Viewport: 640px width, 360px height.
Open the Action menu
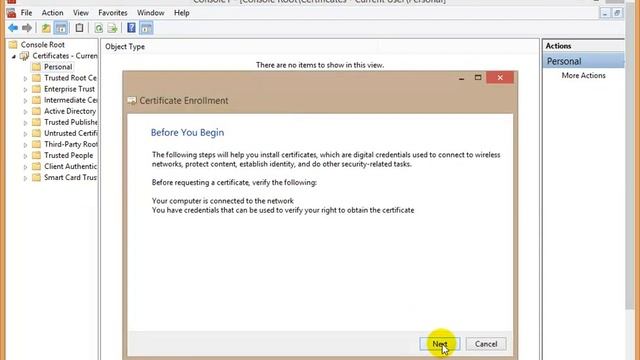click(52, 13)
